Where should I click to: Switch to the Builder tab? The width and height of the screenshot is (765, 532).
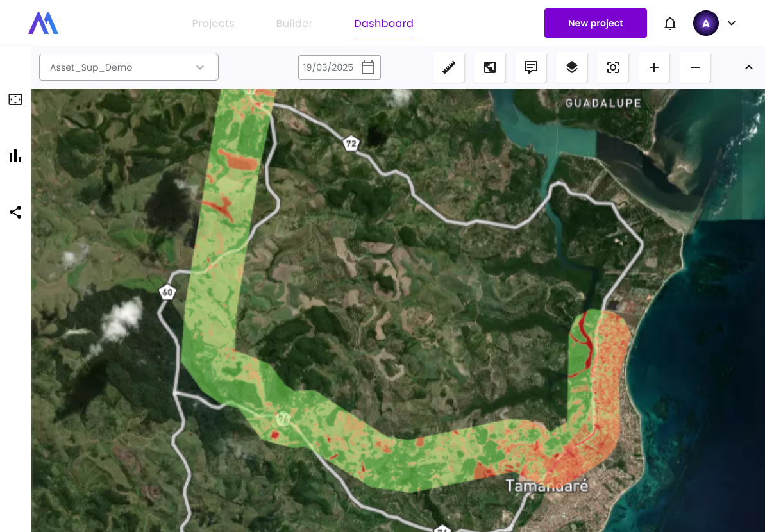coord(294,24)
